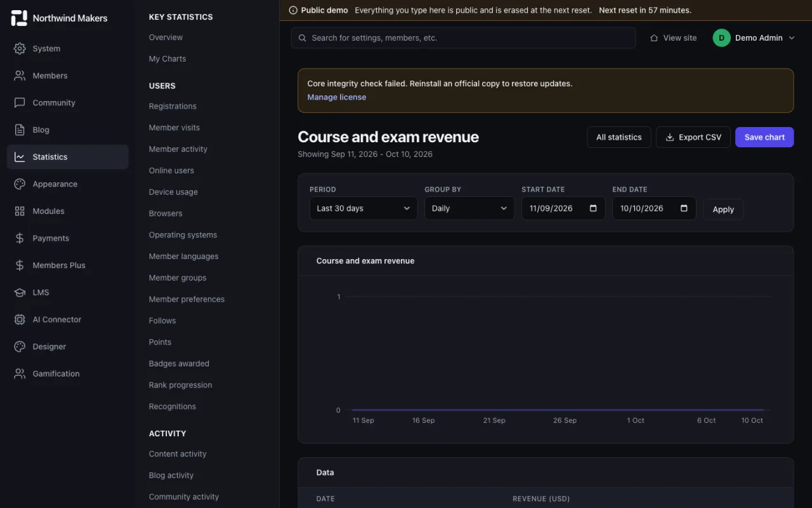Open Rank progression statistics
Image resolution: width=812 pixels, height=508 pixels.
coord(181,385)
